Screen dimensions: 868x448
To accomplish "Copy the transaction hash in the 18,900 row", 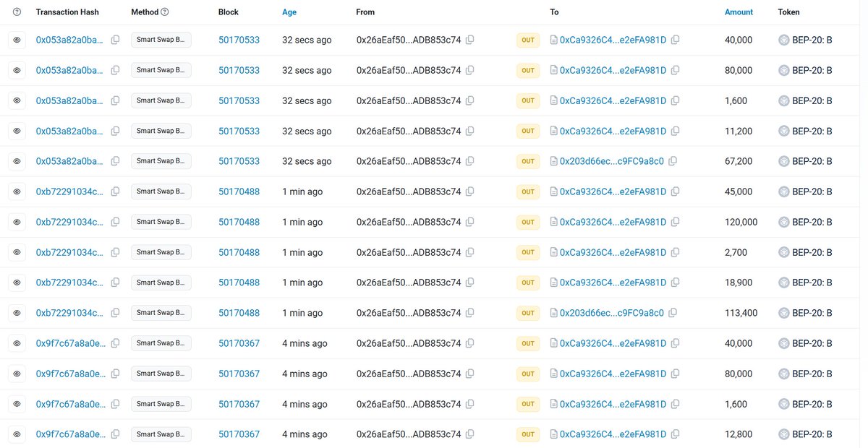I will click(116, 283).
